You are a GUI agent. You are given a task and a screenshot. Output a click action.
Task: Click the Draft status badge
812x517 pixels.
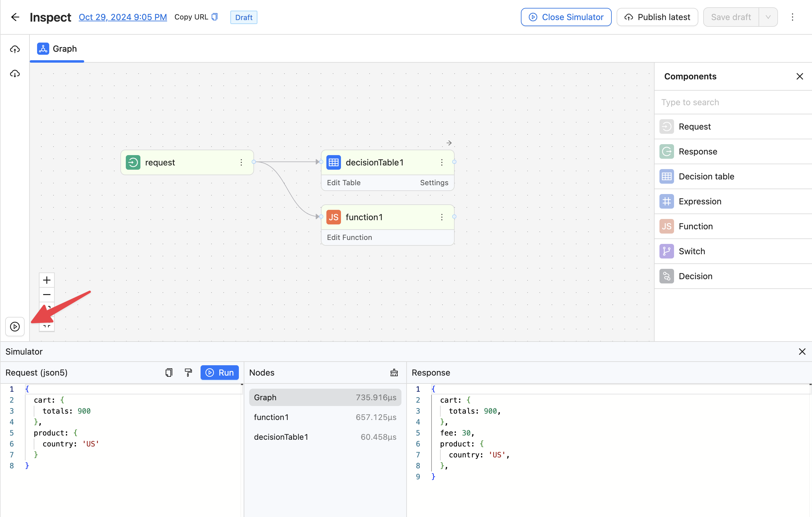243,17
